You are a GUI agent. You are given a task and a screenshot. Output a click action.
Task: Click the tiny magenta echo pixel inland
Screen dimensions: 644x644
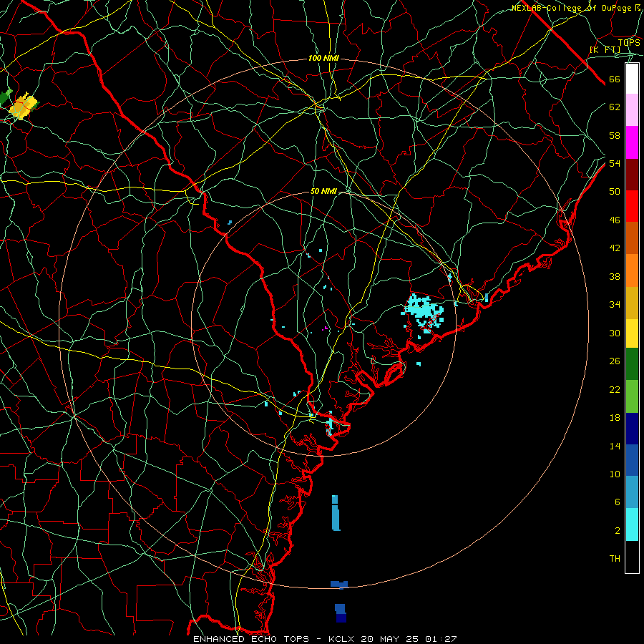point(326,328)
